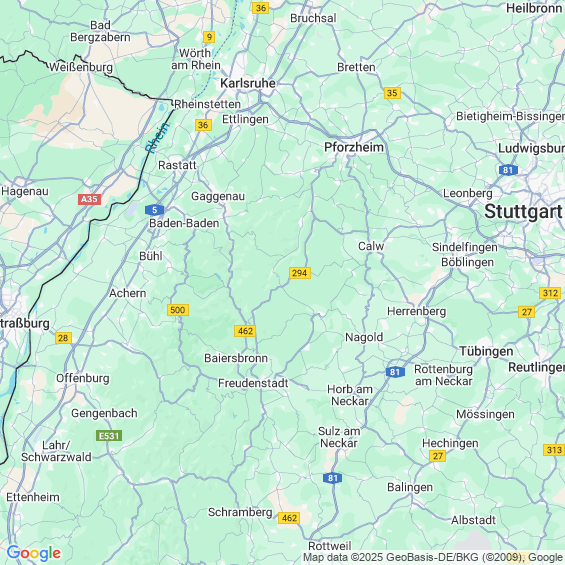This screenshot has height=565, width=565.
Task: Click the yellow 28 shield near Offenburg
Action: point(63,338)
